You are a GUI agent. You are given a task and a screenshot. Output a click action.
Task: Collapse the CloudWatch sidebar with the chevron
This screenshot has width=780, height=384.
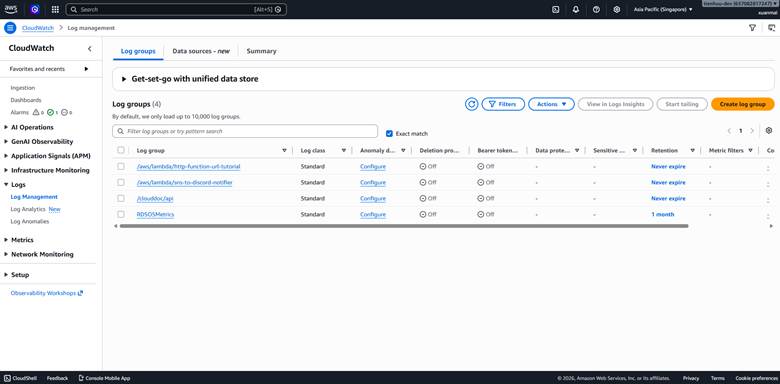tap(90, 48)
